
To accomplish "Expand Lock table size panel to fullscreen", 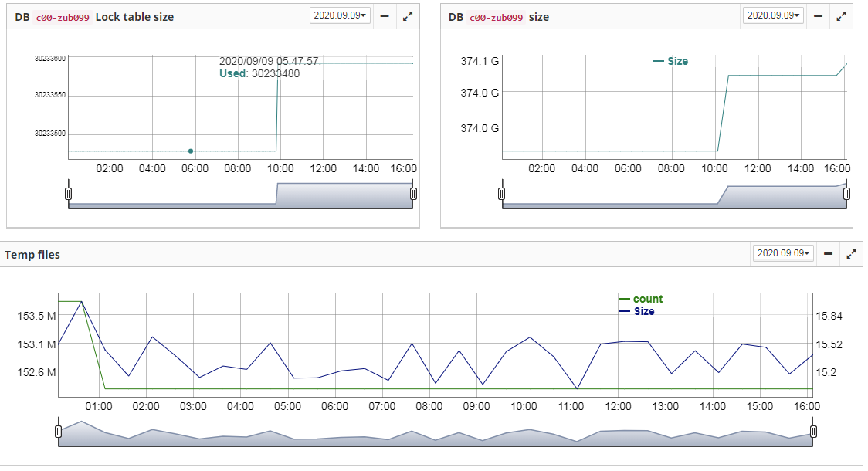I will pyautogui.click(x=407, y=15).
